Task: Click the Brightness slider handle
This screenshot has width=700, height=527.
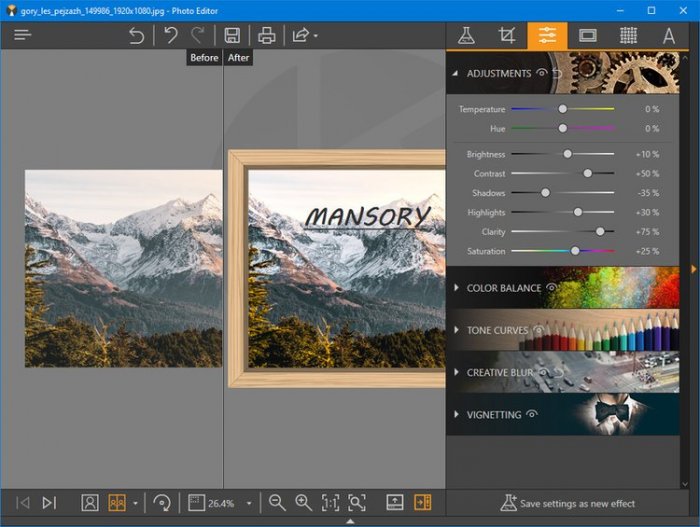Action: point(567,154)
